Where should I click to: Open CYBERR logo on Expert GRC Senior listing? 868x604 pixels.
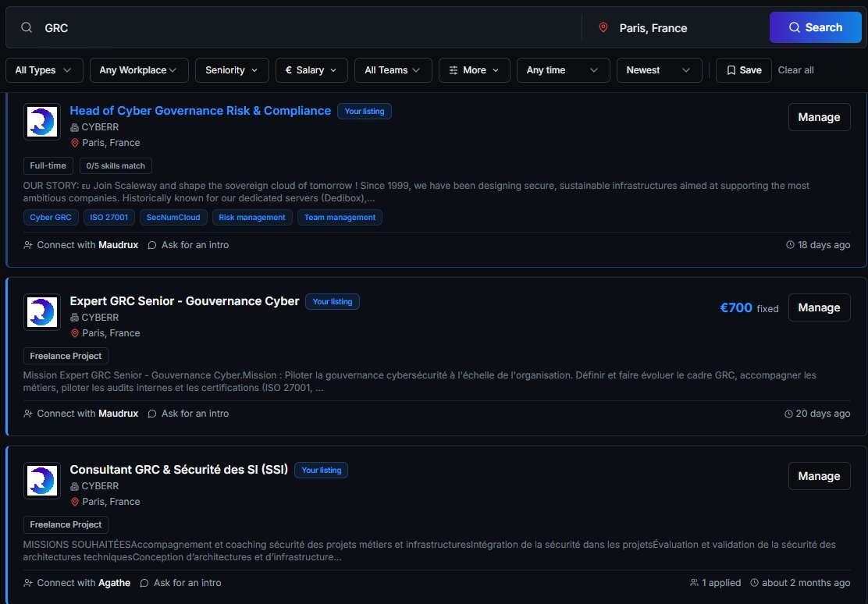42,312
